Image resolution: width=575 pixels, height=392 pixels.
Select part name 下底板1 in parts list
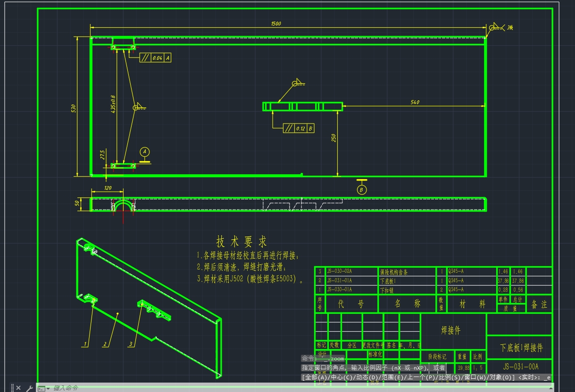click(x=389, y=281)
